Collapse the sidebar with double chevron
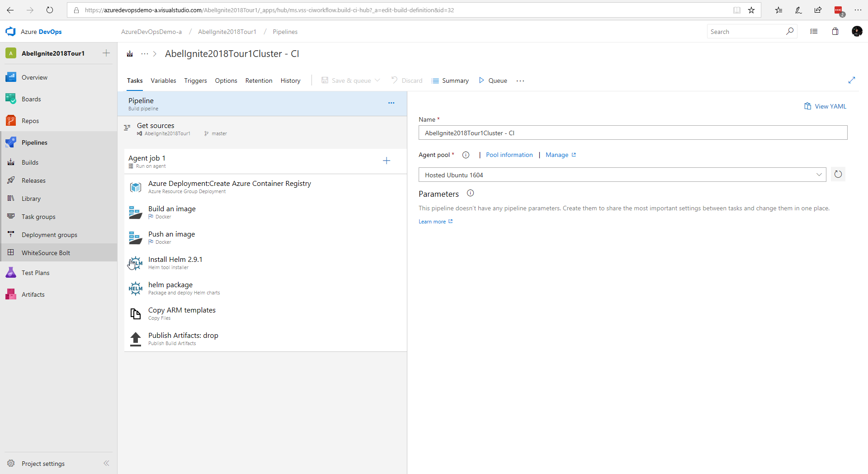The width and height of the screenshot is (868, 474). (x=106, y=463)
